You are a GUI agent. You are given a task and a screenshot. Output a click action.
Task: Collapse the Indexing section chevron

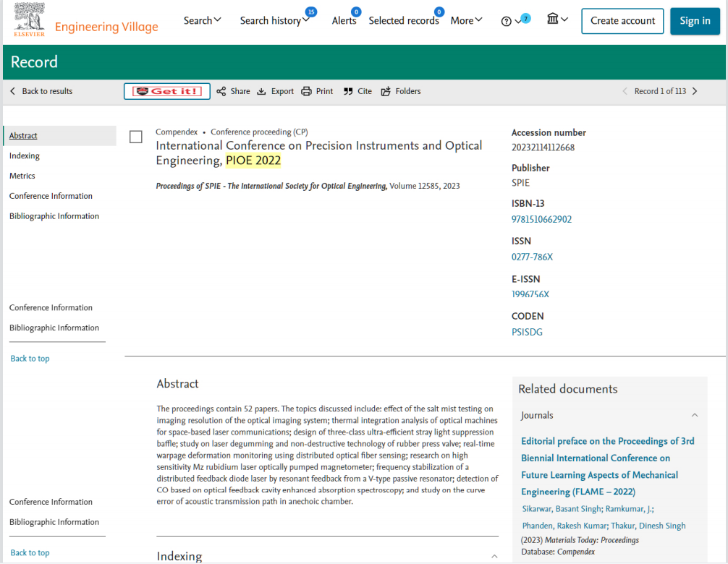click(x=494, y=556)
